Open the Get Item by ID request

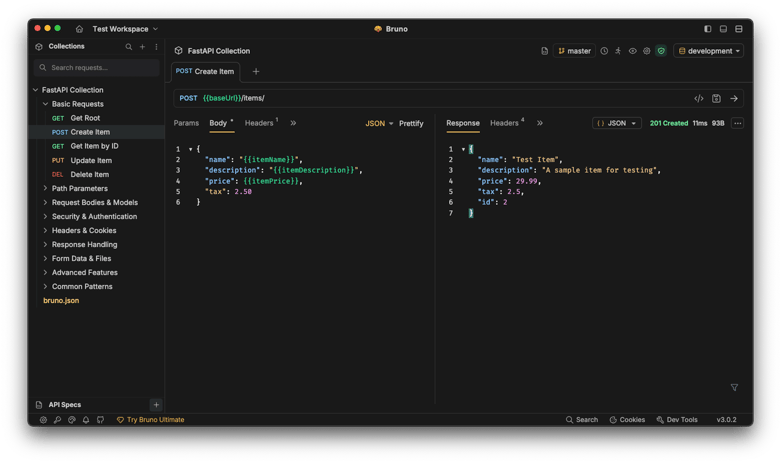tap(97, 146)
